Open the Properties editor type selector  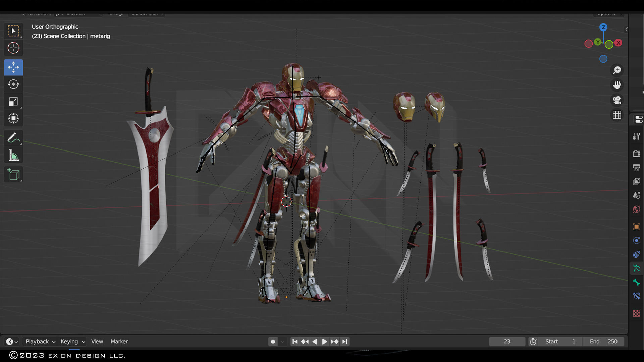[638, 119]
